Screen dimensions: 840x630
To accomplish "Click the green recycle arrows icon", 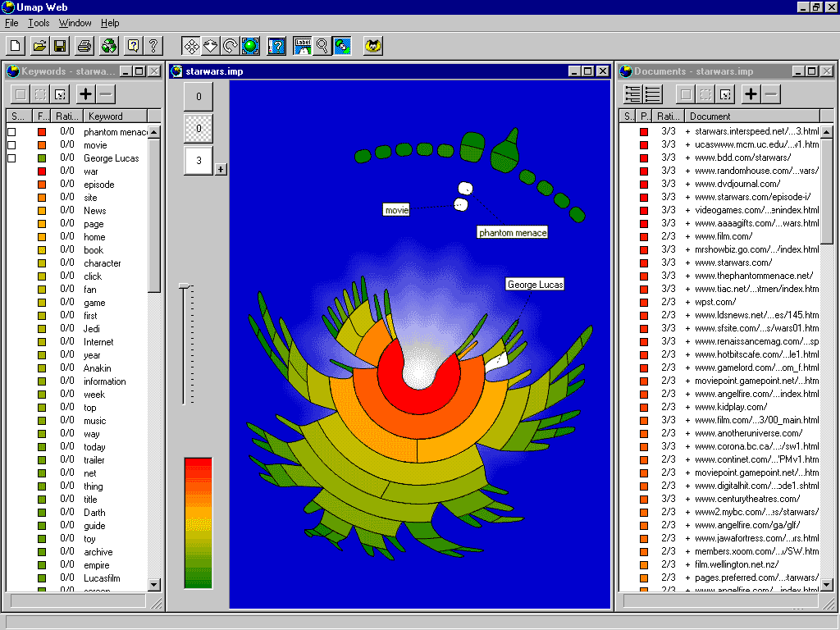I will pos(108,46).
